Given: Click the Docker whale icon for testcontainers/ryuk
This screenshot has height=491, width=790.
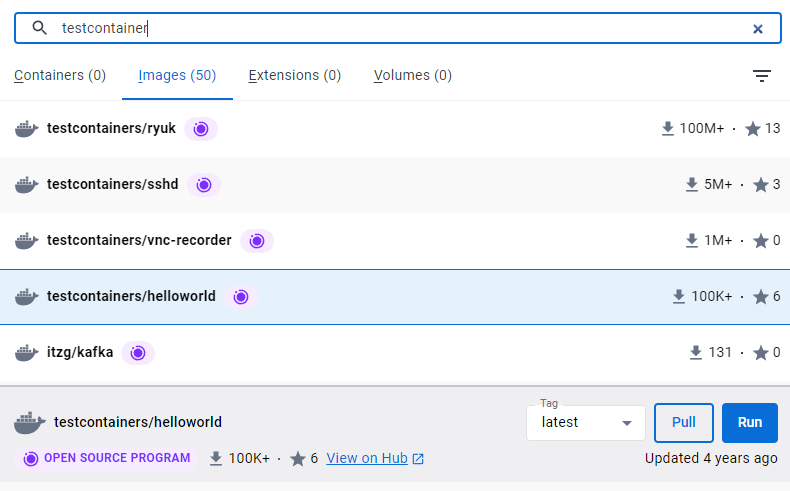Looking at the screenshot, I should [x=27, y=129].
